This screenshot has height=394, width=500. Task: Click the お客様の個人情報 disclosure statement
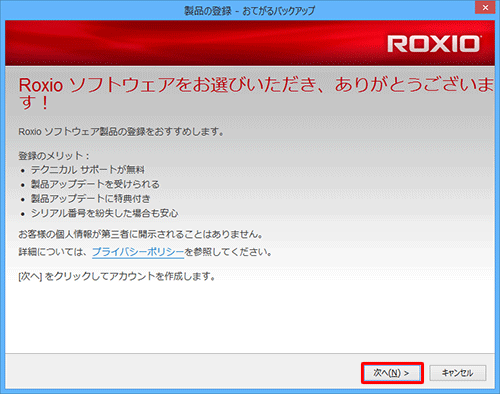141,234
